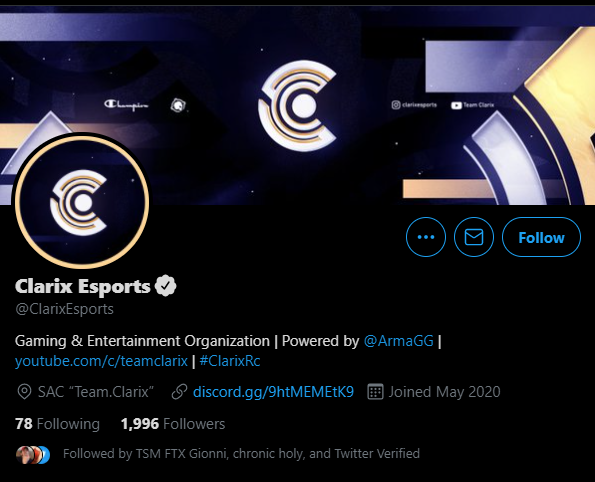Screen dimensions: 595x482
Task: View the 78 Following list
Action: (x=57, y=424)
